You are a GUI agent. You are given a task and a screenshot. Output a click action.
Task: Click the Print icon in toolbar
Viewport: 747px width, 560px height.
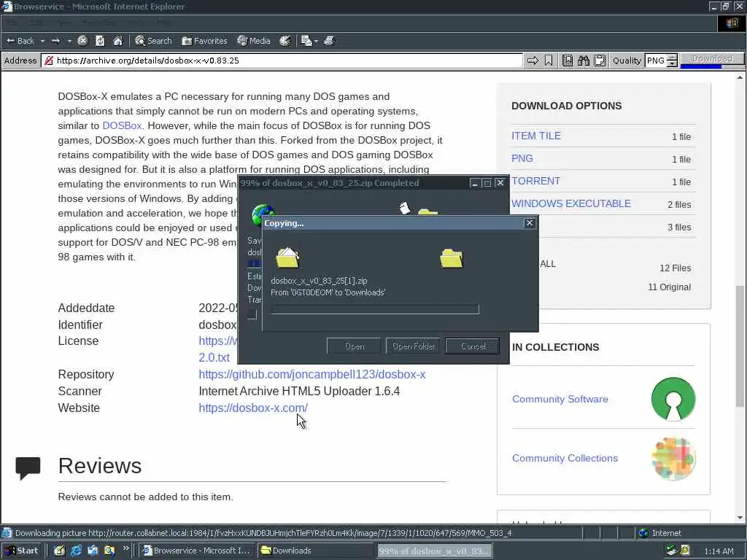329,41
